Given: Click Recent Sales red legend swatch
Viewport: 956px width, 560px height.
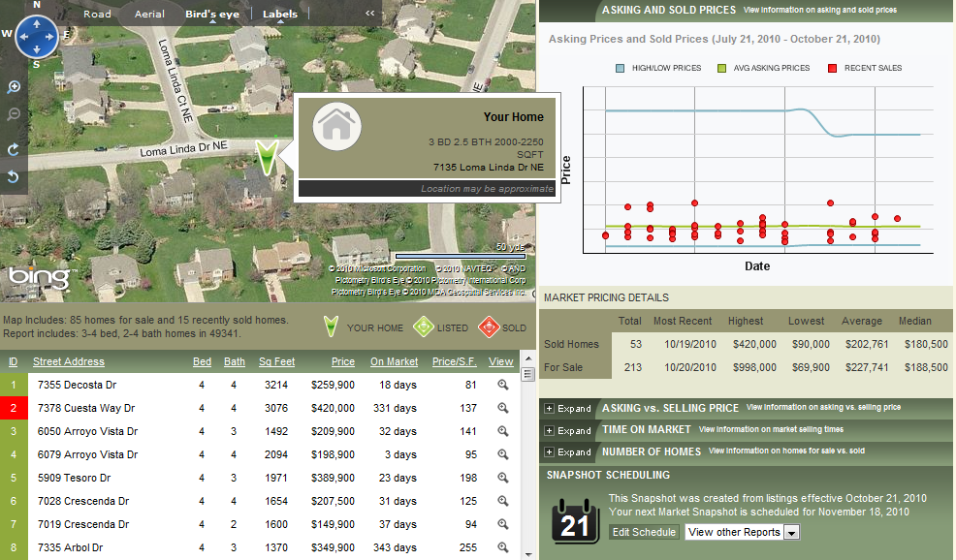Looking at the screenshot, I should click(832, 68).
